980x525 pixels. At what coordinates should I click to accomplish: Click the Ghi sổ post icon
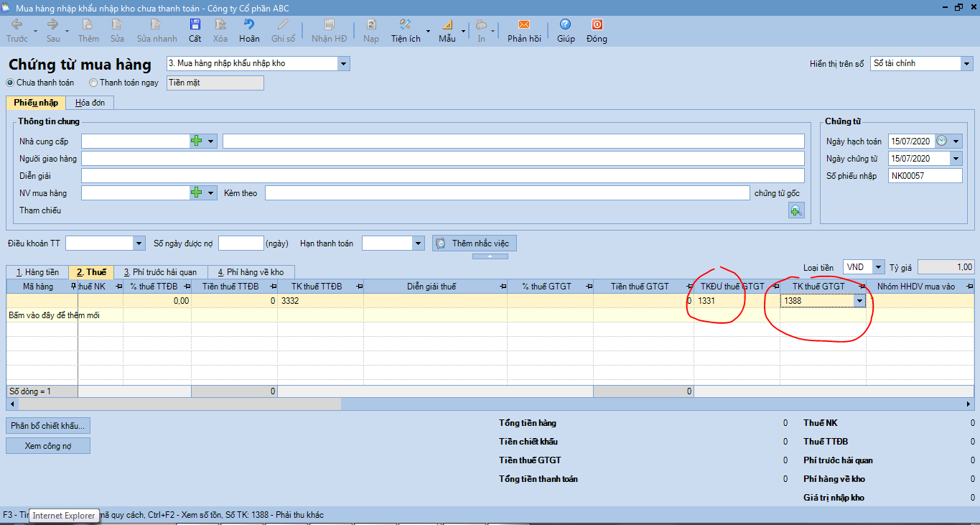coord(283,24)
